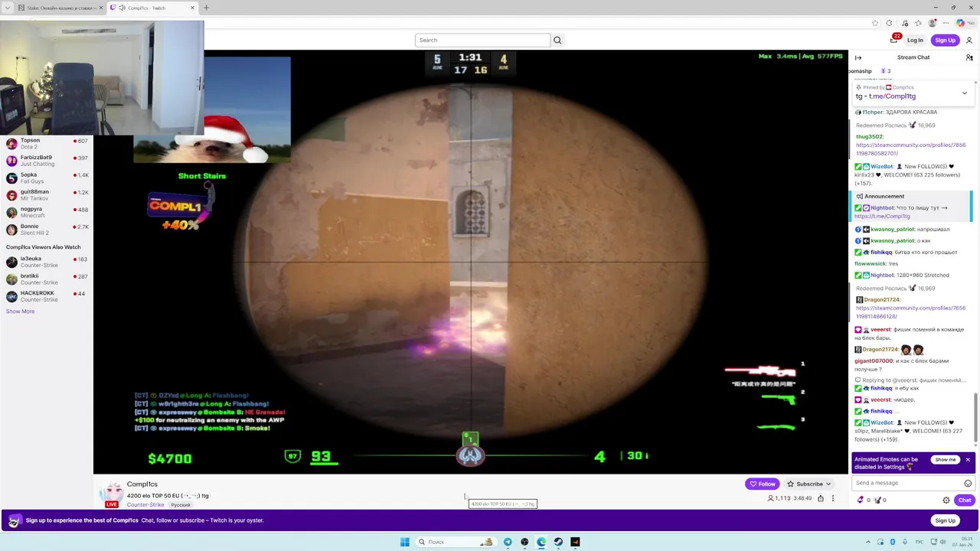980x551 pixels.
Task: Click the Windows taskbar search box
Action: (456, 542)
